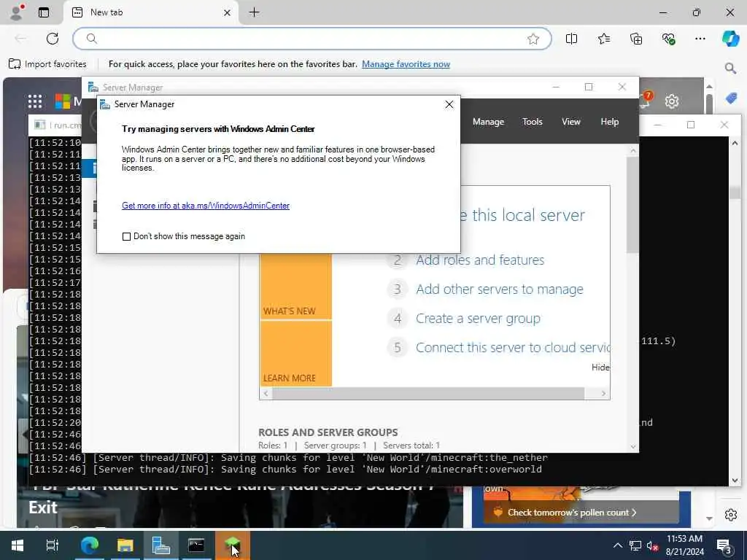Screen dimensions: 747x560
Task: Refresh the Edge page
Action: coord(53,39)
